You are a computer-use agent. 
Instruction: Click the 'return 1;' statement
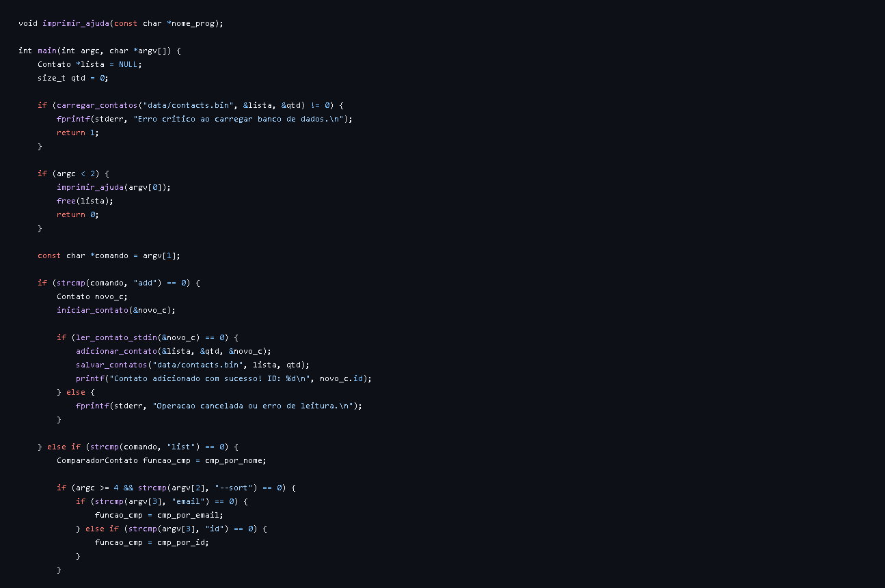tap(78, 132)
